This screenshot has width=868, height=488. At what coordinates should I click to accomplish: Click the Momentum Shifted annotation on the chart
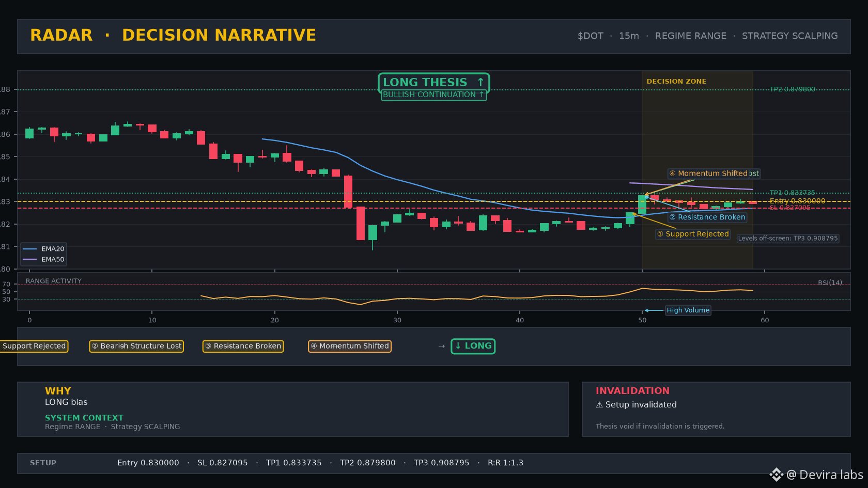pos(709,174)
